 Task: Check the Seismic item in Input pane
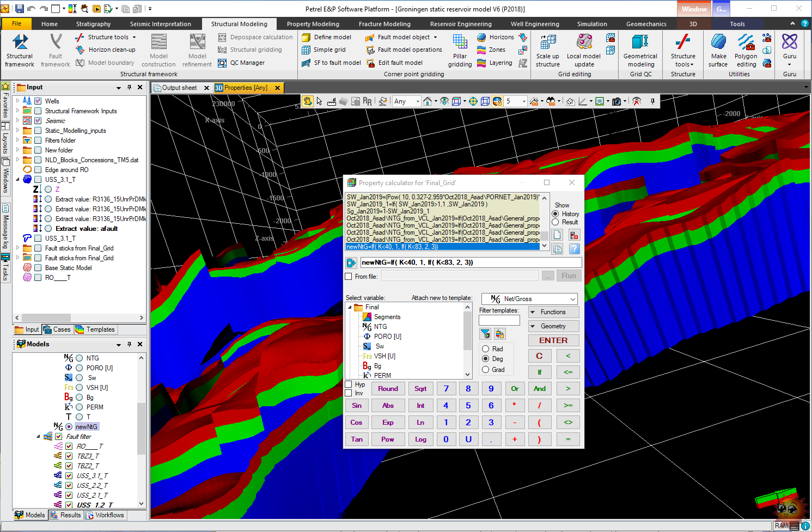click(x=38, y=121)
